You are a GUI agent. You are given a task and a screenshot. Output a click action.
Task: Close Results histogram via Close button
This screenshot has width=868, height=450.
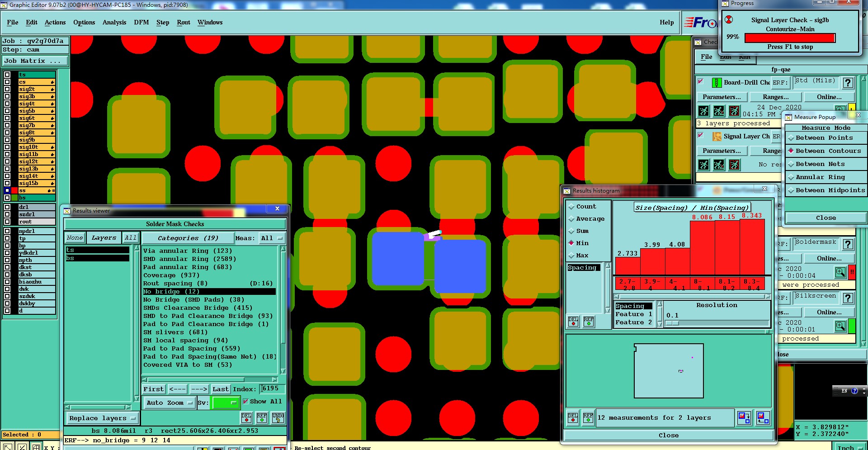pyautogui.click(x=669, y=436)
